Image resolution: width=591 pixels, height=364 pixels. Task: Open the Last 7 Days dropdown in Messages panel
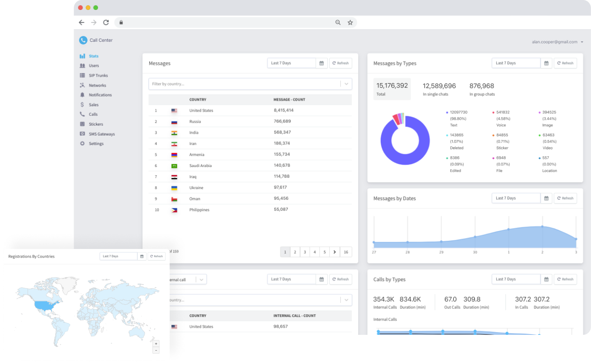tap(291, 63)
